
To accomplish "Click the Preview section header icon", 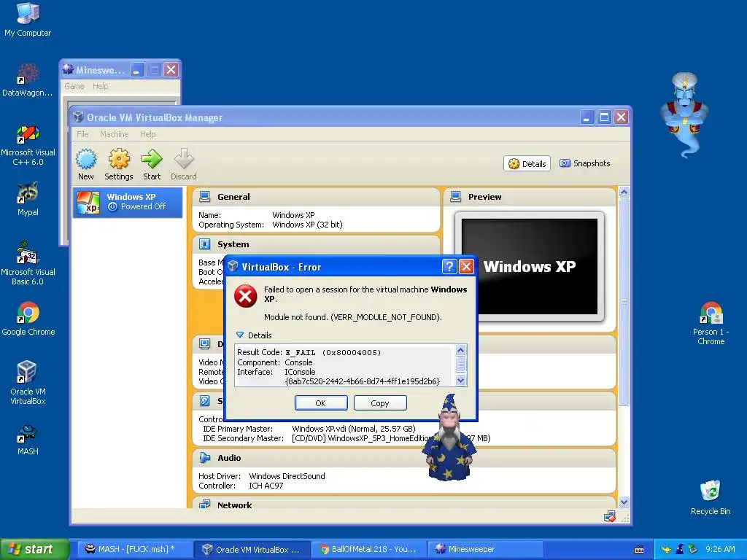I will 455,197.
